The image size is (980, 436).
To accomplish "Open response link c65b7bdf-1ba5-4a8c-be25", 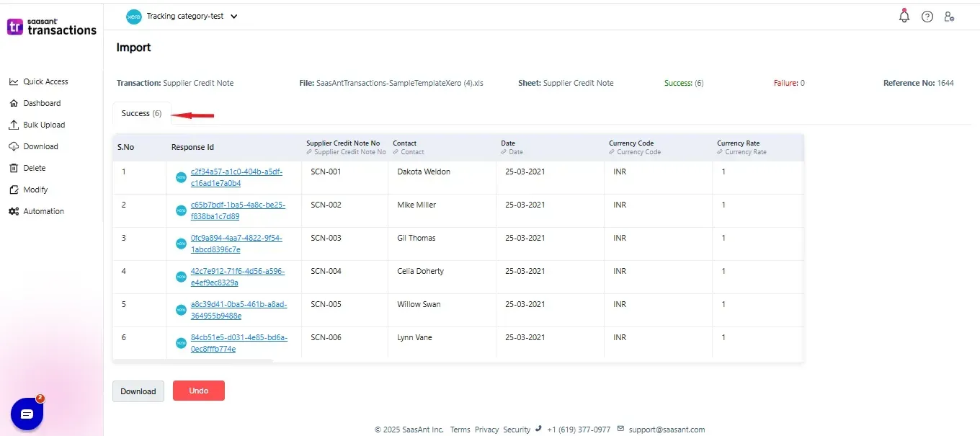I will [238, 210].
